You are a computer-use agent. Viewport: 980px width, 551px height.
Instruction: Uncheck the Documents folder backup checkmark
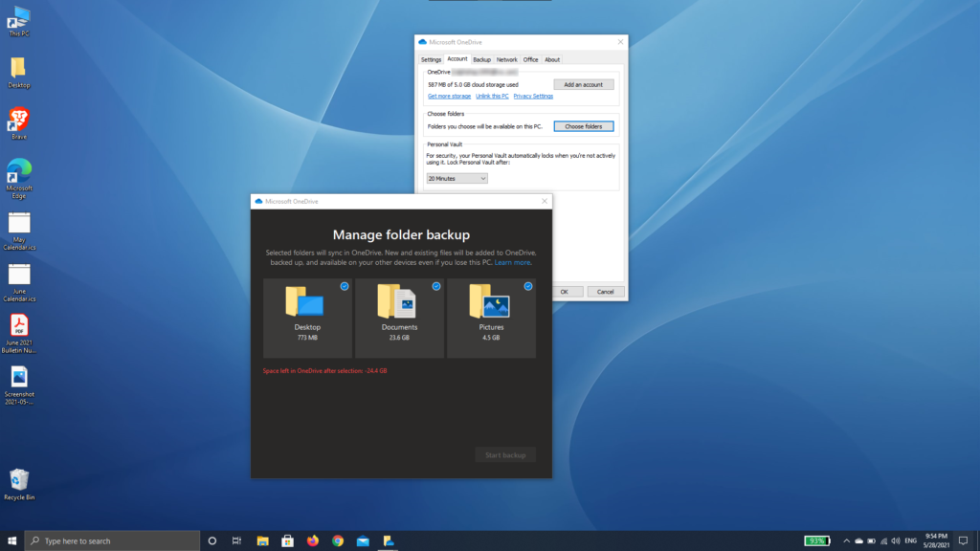pos(436,286)
